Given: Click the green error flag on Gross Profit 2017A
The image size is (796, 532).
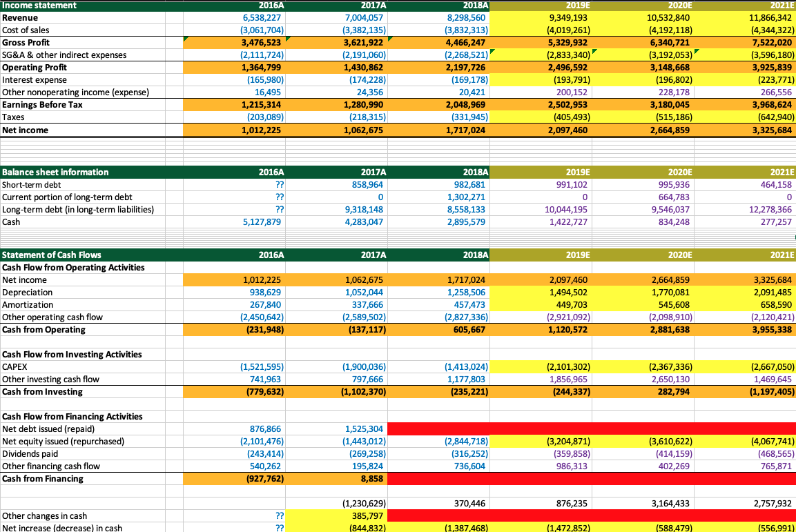Looking at the screenshot, I should [x=289, y=39].
